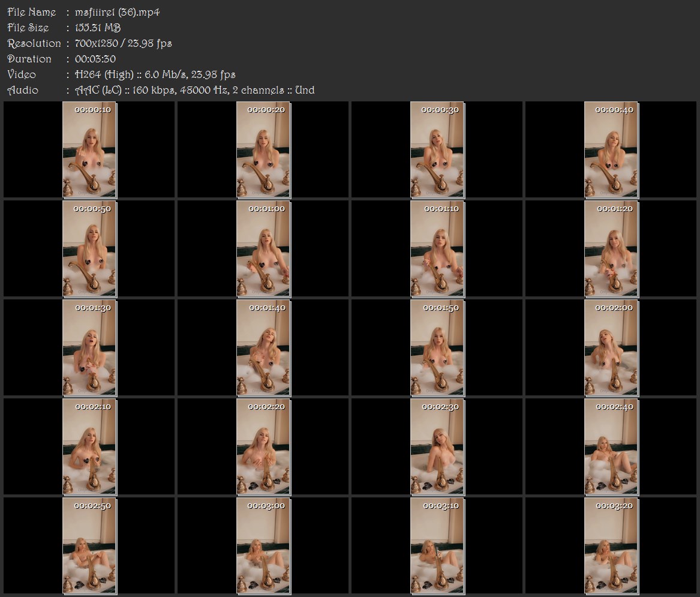Select the frame marked 00:01:50
Screen dimensions: 700x597
point(437,348)
